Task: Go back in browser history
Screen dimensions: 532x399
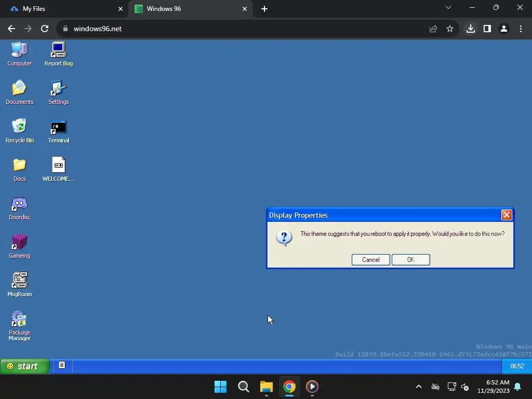Action: point(11,29)
